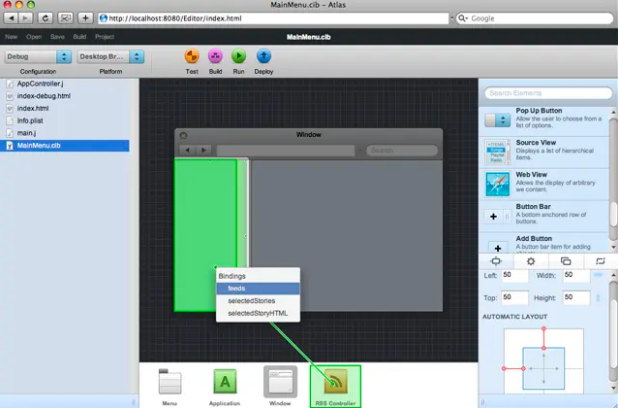Click the orange Test toolbar icon
The width and height of the screenshot is (618, 408).
(192, 56)
